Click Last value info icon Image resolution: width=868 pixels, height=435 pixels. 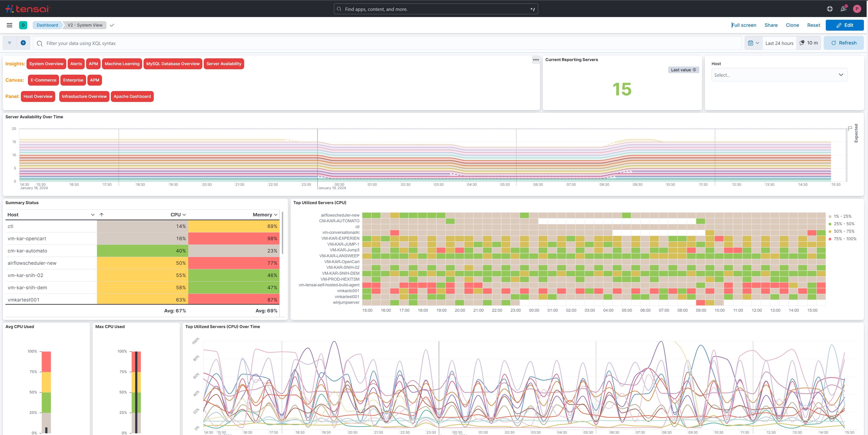point(694,70)
